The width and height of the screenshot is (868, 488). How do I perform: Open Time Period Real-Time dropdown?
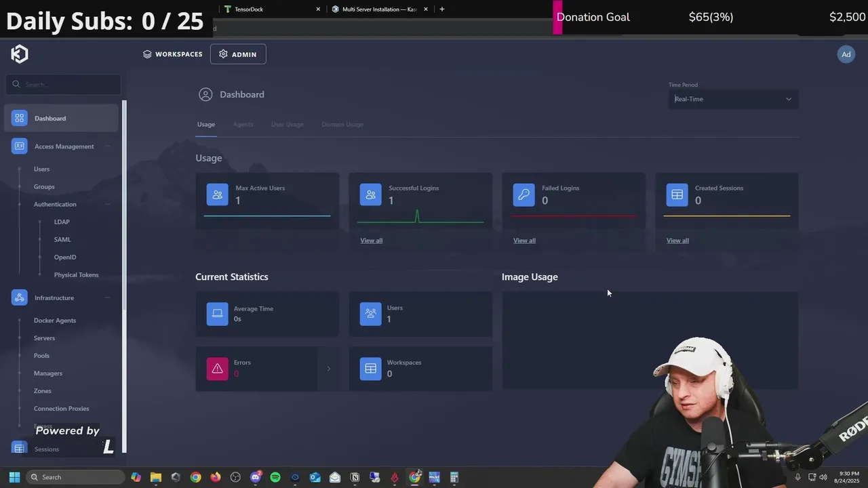(x=733, y=99)
